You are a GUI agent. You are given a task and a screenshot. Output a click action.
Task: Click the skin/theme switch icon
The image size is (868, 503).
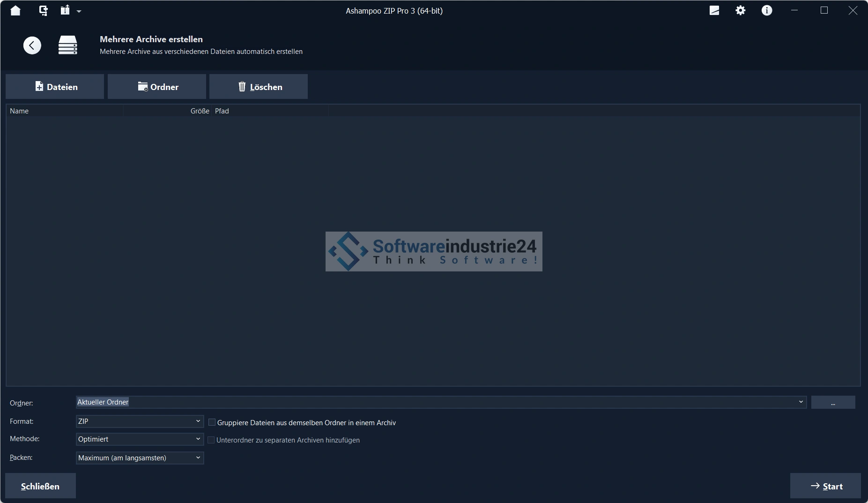click(714, 10)
